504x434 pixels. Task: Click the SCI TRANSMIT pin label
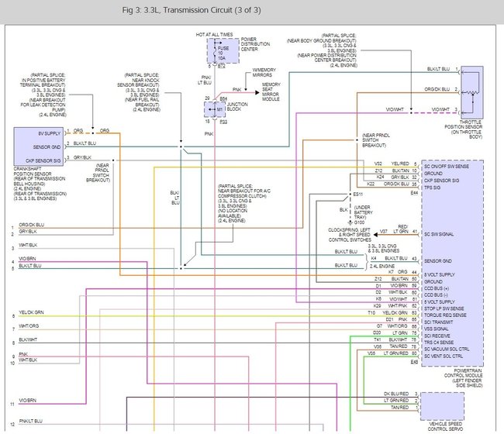[438, 322]
